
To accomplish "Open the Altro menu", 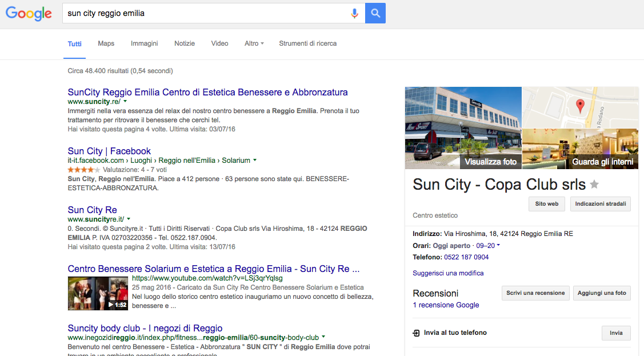I will (x=254, y=43).
